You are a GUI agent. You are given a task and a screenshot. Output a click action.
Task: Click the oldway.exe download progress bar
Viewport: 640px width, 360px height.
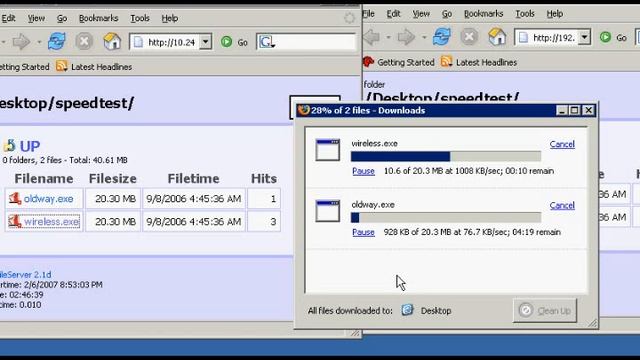click(x=446, y=218)
